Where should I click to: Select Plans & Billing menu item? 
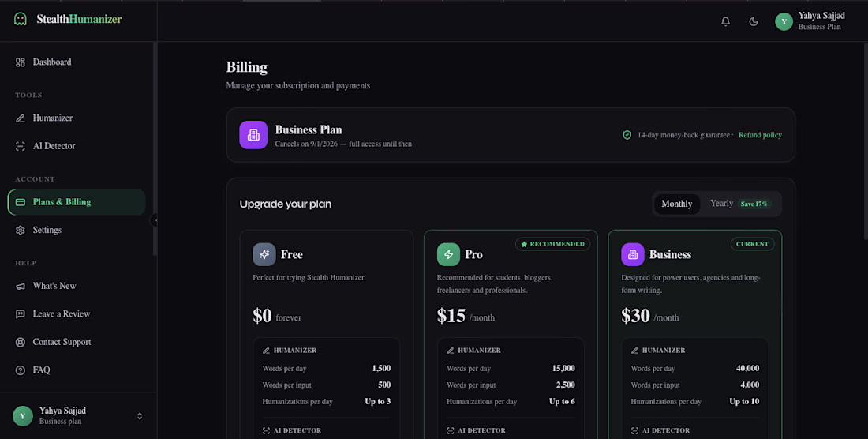77,202
